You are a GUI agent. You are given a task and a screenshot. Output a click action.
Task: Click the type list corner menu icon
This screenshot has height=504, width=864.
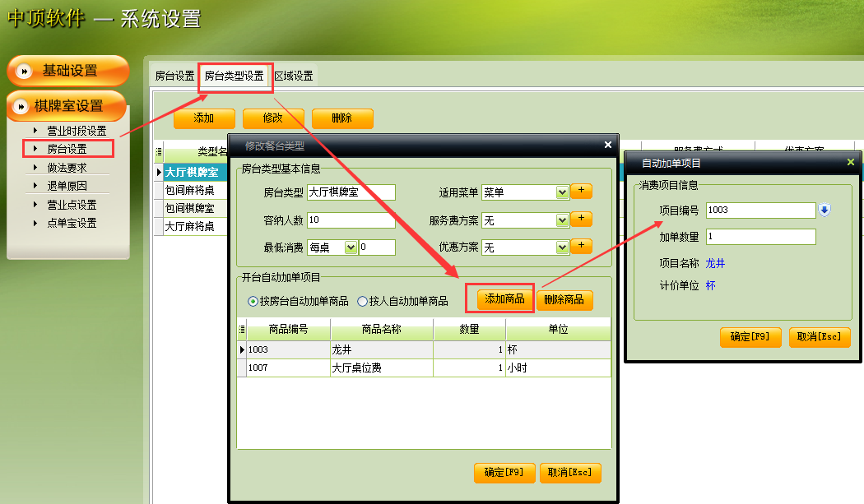pos(159,151)
